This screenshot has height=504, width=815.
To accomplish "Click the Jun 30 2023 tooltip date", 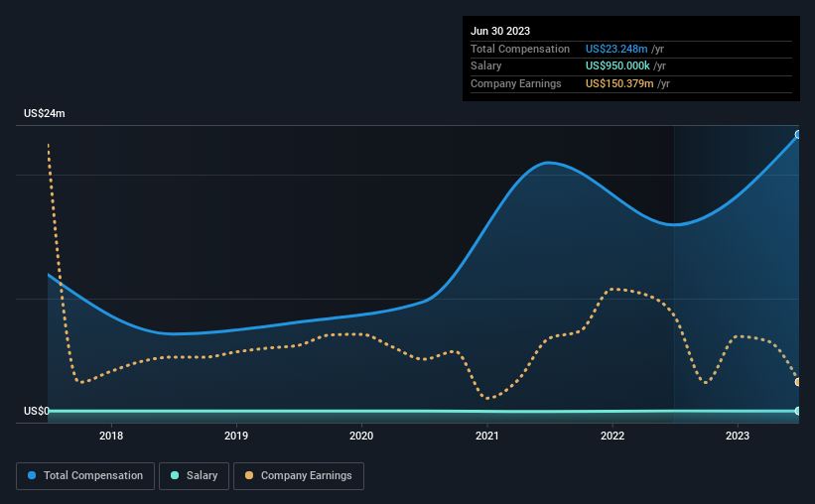I will click(500, 31).
